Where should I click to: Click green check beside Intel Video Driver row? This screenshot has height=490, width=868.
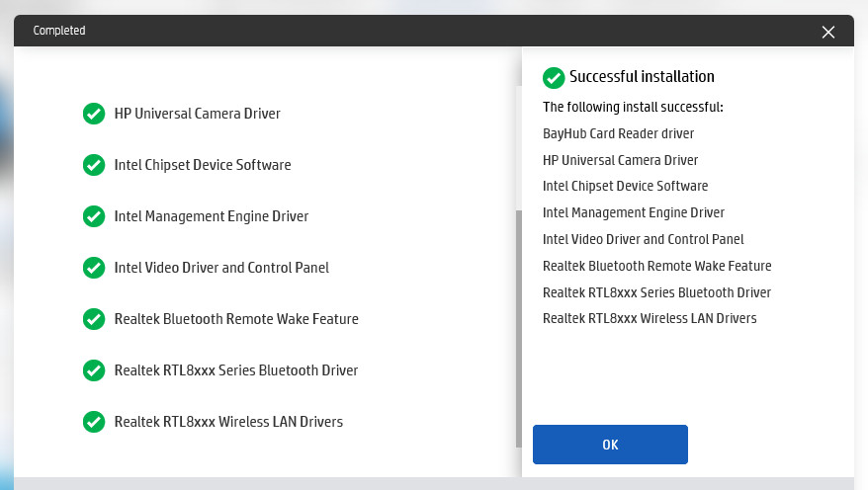94,268
